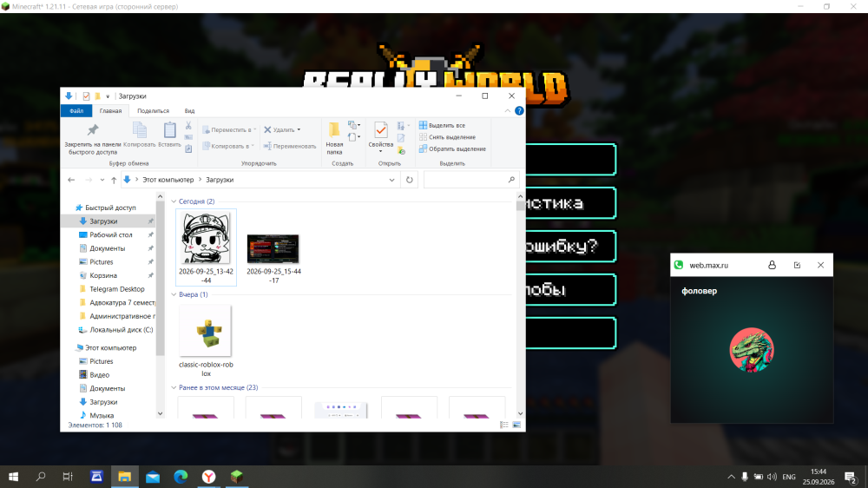Click the title bar New folder quick icon
This screenshot has width=868, height=488.
coord(97,96)
